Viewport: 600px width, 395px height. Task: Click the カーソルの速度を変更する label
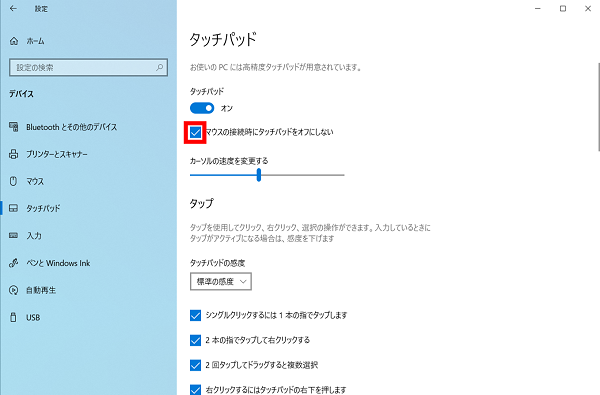229,161
